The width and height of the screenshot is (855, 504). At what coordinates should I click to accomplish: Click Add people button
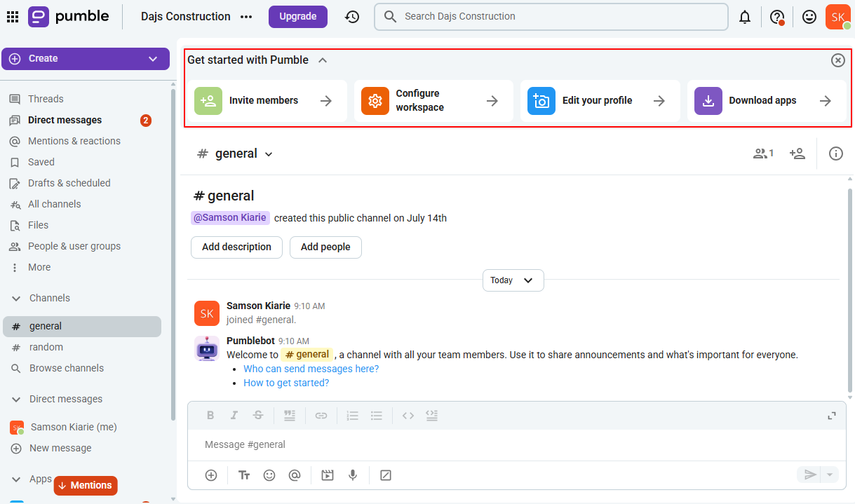(325, 247)
